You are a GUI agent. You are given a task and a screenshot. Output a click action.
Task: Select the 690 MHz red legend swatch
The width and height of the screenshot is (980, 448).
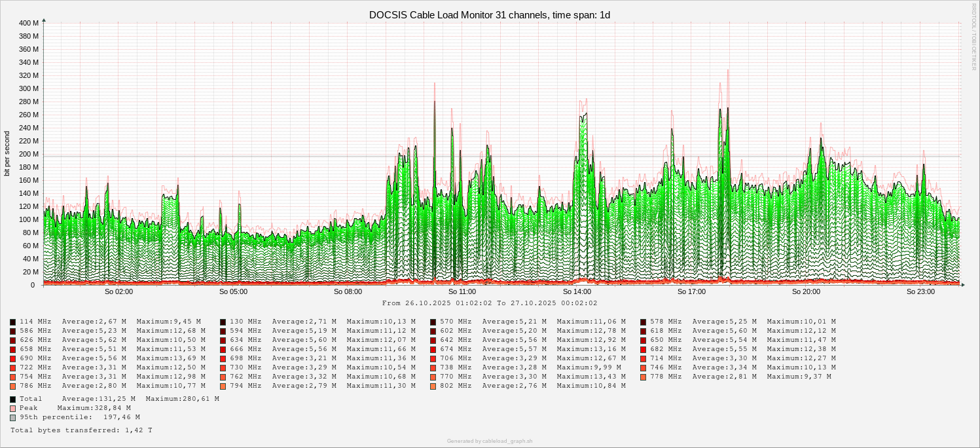(13, 358)
